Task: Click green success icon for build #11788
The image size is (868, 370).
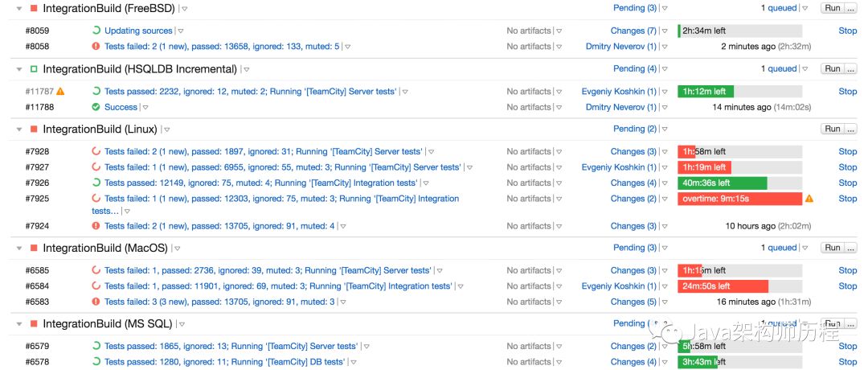Action: [x=96, y=107]
